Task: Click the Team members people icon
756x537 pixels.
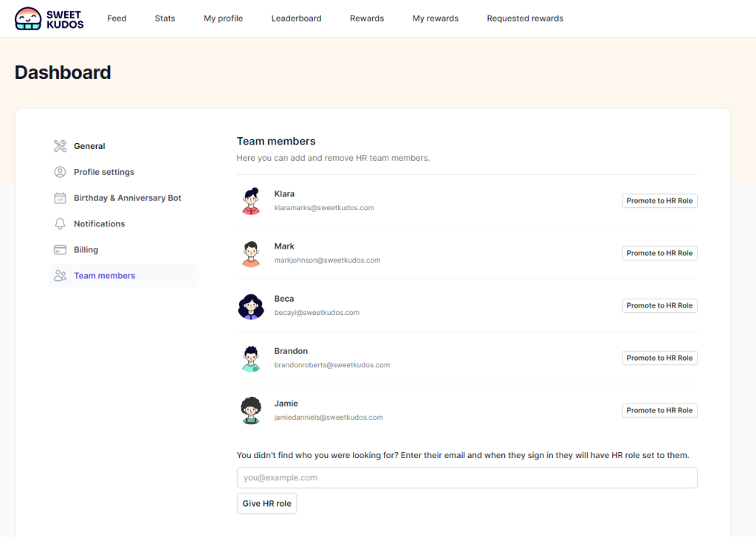Action: (x=61, y=276)
